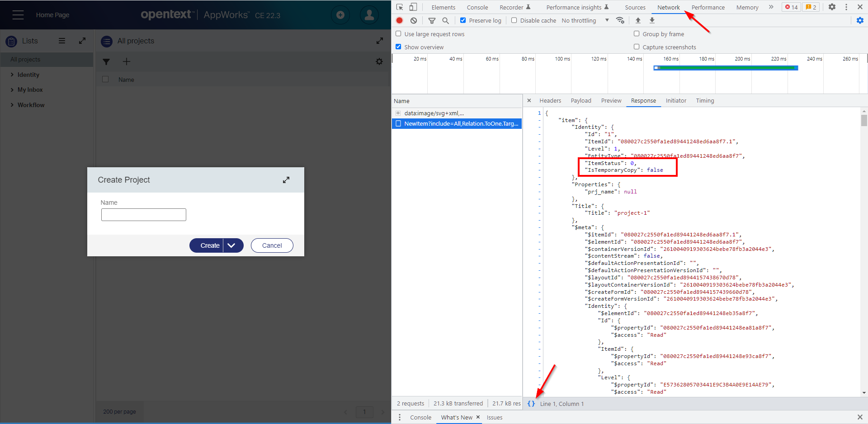Click the Cancel button
Screen dimensions: 868x424
tap(272, 245)
